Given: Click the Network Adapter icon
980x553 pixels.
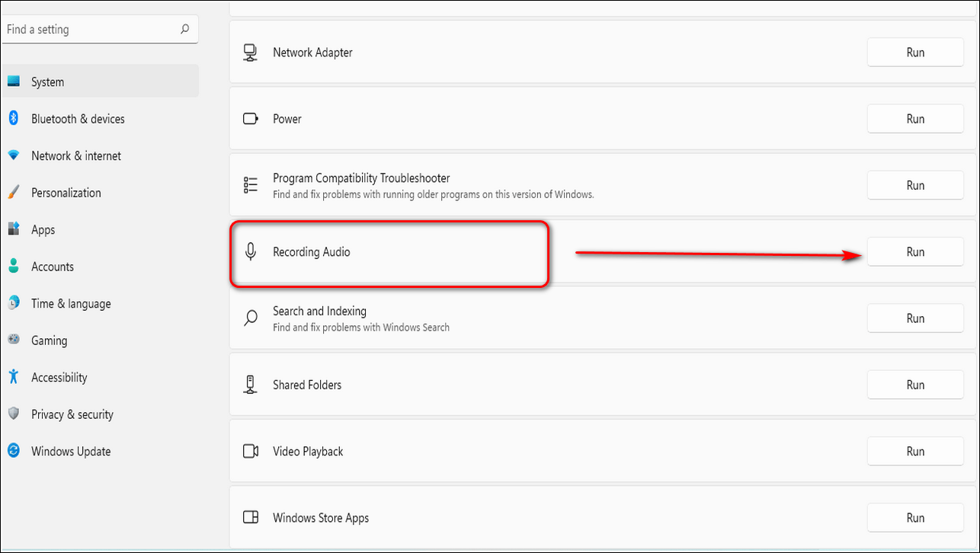Looking at the screenshot, I should 250,53.
